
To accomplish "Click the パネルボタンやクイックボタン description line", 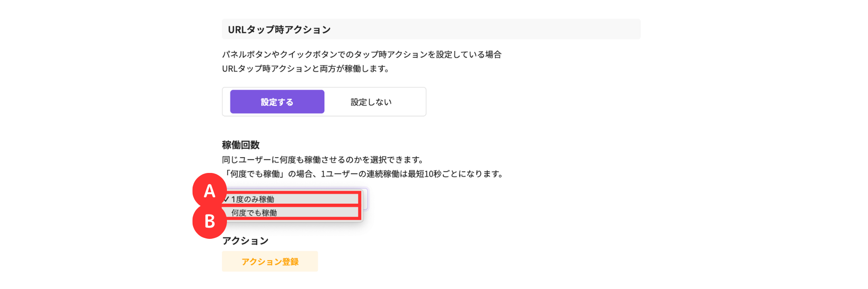I will [x=362, y=55].
